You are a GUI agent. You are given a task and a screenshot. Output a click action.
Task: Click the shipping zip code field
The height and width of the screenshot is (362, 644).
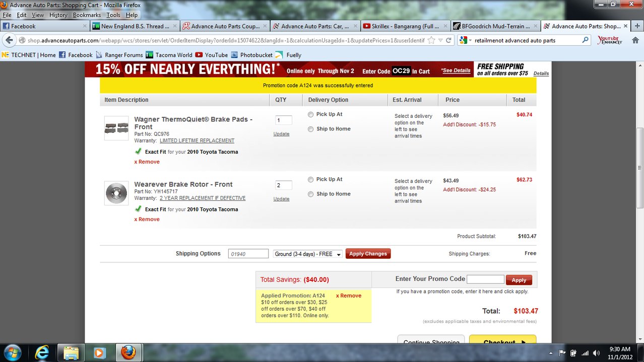click(248, 254)
